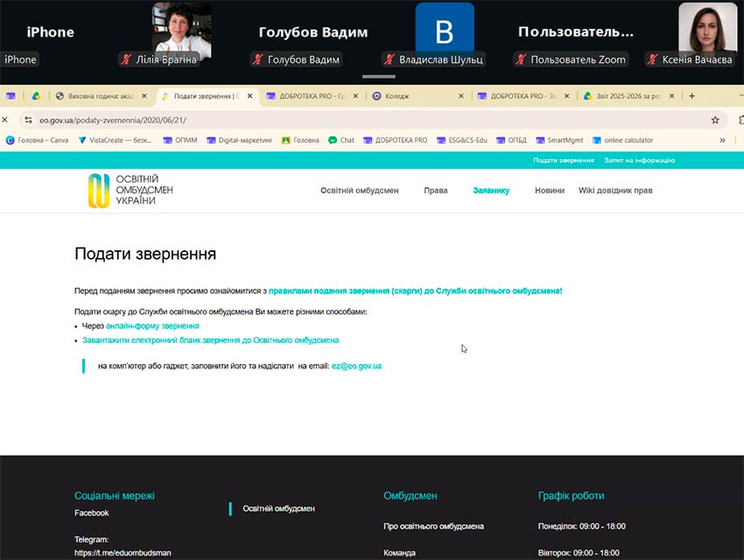Click muted mic icon for Лілія Брагіна

[x=126, y=59]
